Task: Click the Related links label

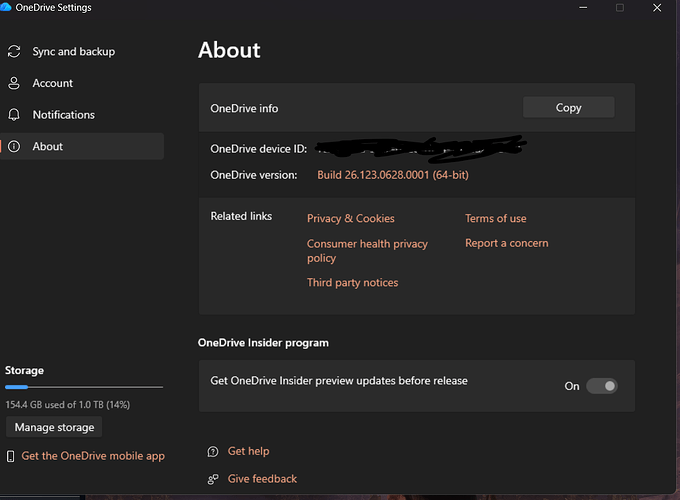Action: [x=241, y=216]
